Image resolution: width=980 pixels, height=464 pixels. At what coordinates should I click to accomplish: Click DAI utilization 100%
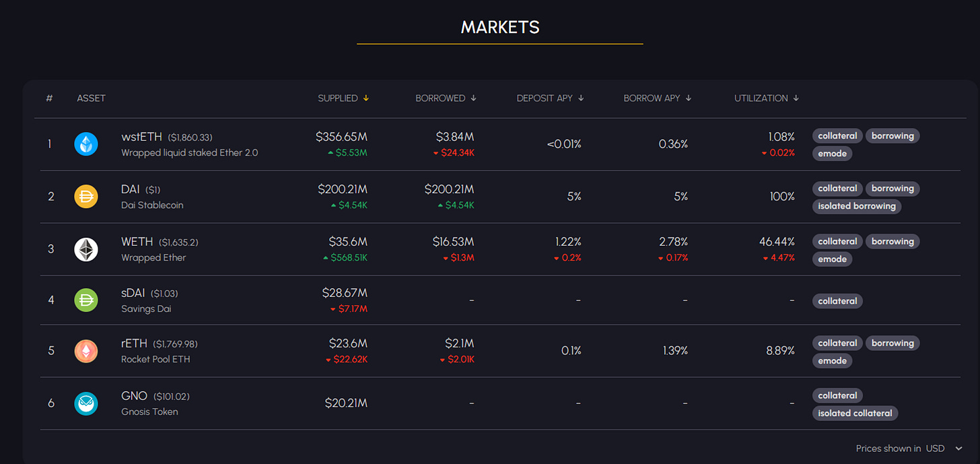pos(781,197)
